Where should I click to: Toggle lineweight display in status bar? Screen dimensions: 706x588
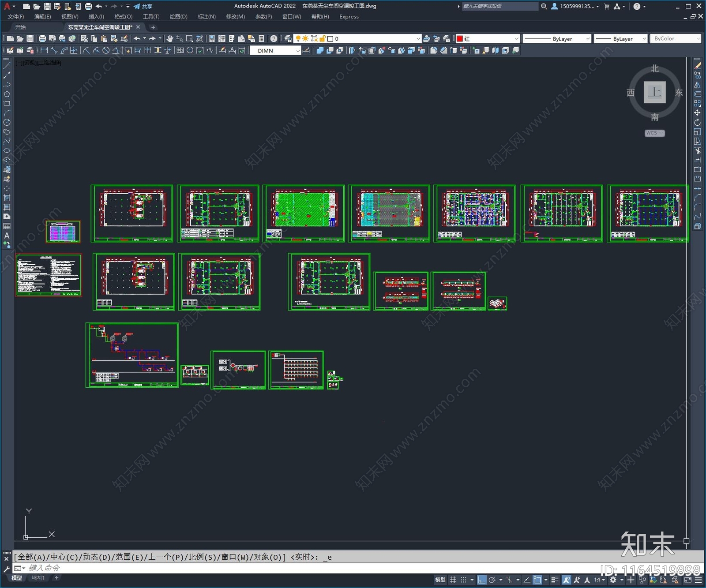click(555, 580)
